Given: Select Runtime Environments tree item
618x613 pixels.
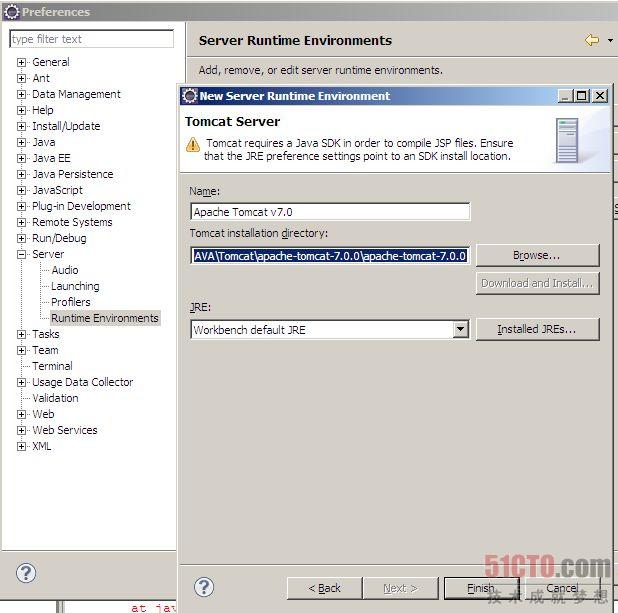Looking at the screenshot, I should (x=105, y=318).
